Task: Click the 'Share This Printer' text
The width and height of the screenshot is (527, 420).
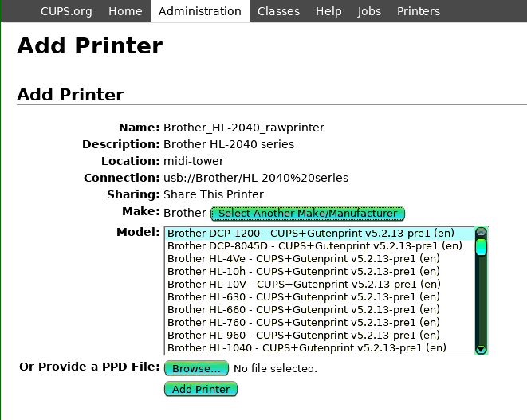Action: pyautogui.click(x=214, y=194)
